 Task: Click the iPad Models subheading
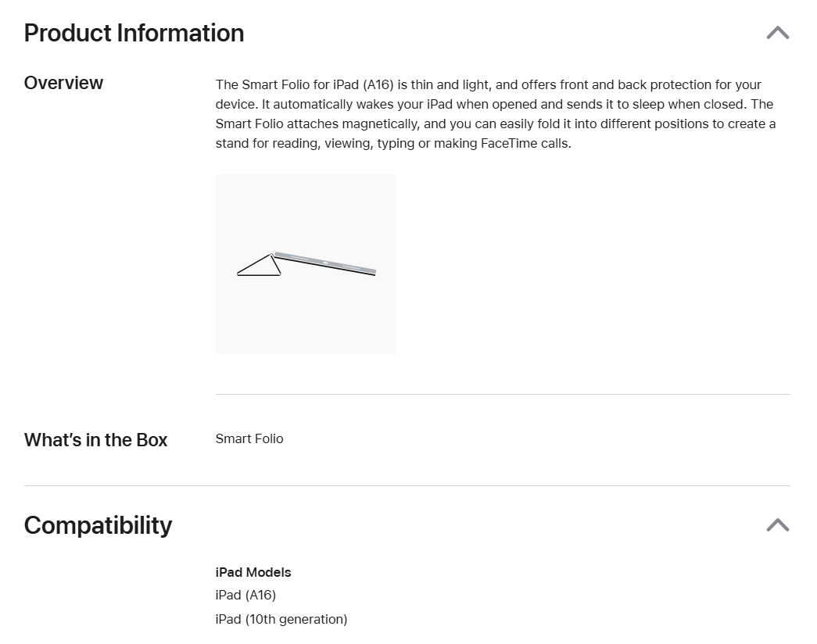click(x=253, y=572)
